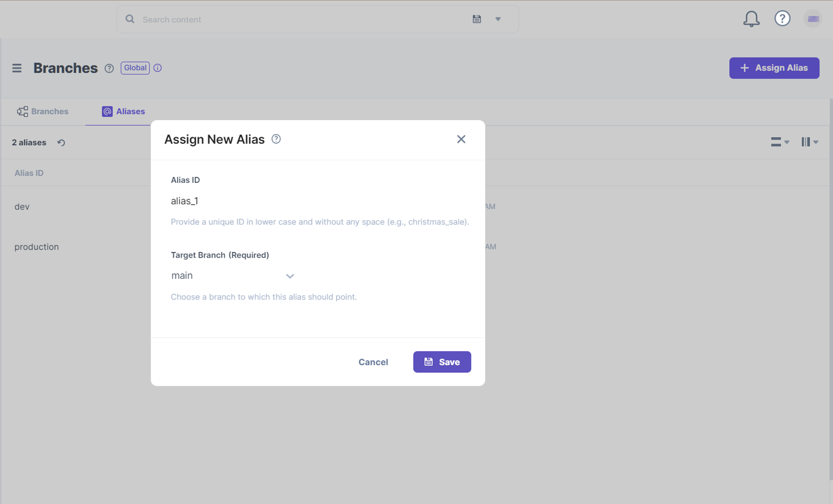Viewport: 833px width, 504px height.
Task: Switch to the Branches tab
Action: pyautogui.click(x=43, y=111)
